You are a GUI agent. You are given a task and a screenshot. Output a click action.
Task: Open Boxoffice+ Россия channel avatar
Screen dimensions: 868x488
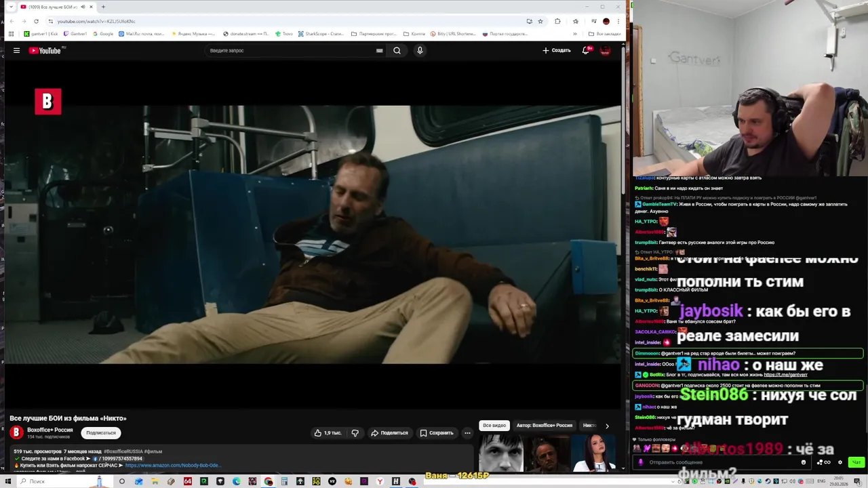pyautogui.click(x=16, y=432)
